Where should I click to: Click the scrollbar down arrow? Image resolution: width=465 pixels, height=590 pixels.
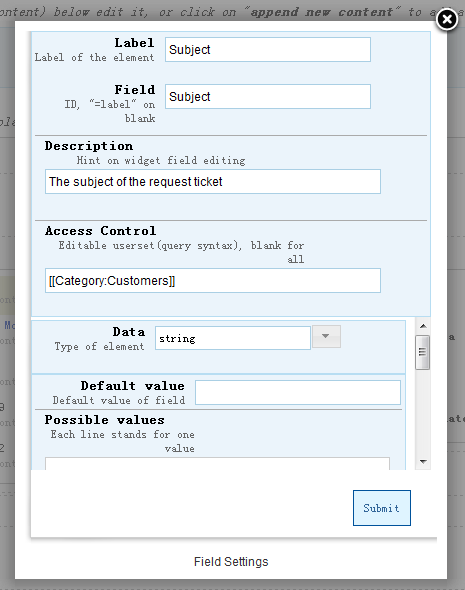tap(423, 461)
